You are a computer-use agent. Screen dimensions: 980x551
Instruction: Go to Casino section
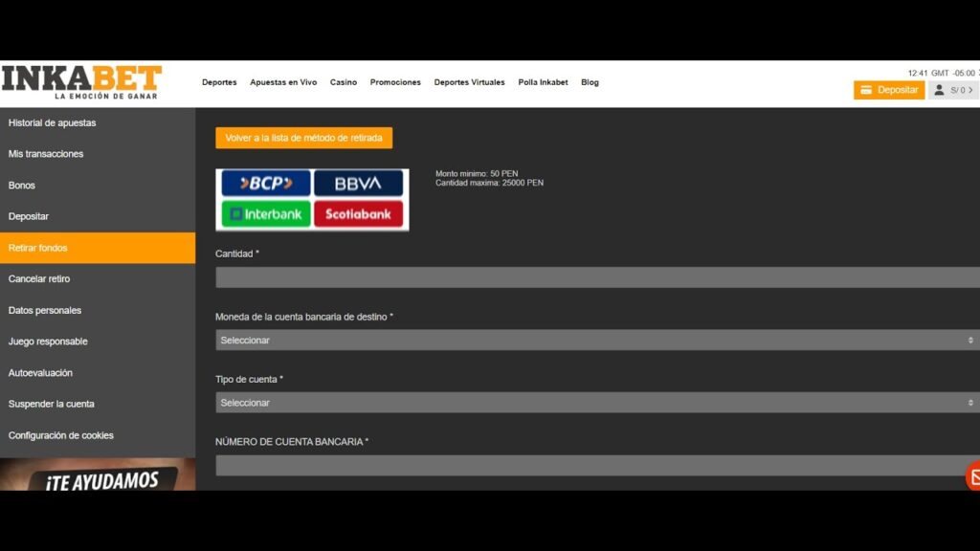click(x=344, y=82)
